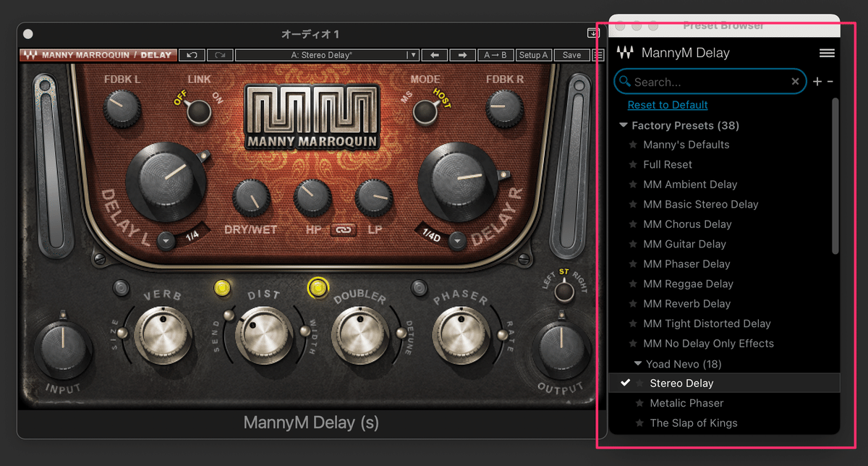Open Preset Browser hamburger menu
This screenshot has width=868, height=466.
coord(827,53)
